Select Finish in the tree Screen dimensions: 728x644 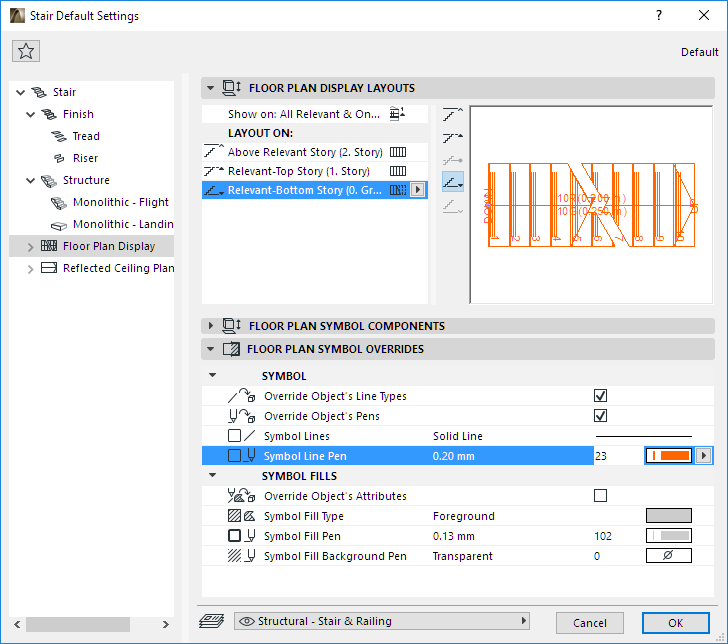pos(78,114)
